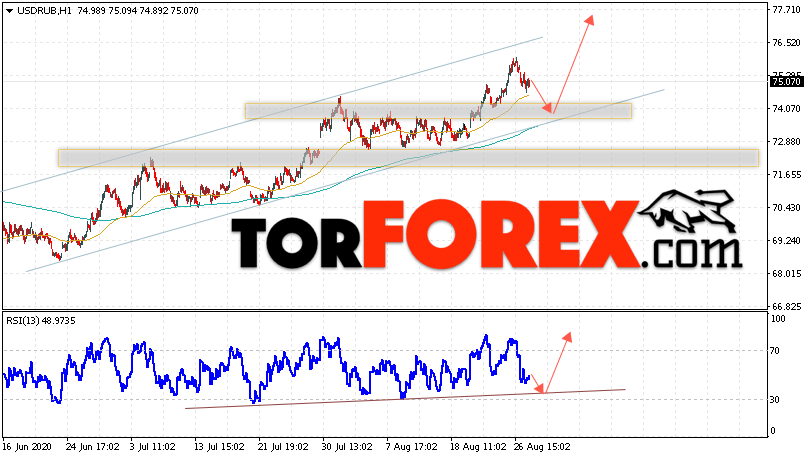Click the 70.430 price scale value
808x458 pixels.
(786, 208)
